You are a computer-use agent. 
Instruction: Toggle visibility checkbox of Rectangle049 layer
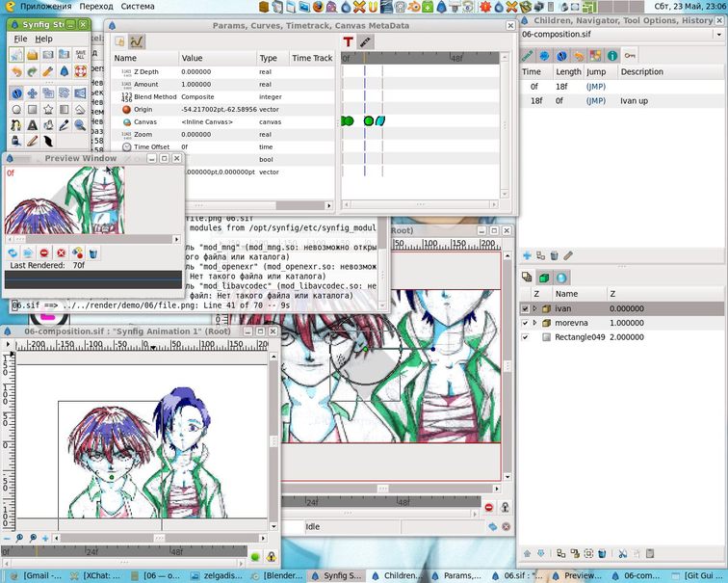[525, 337]
